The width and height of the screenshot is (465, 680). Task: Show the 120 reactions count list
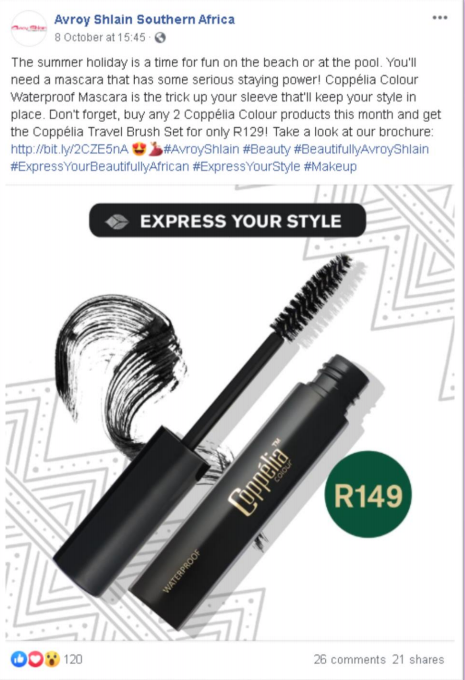click(73, 659)
